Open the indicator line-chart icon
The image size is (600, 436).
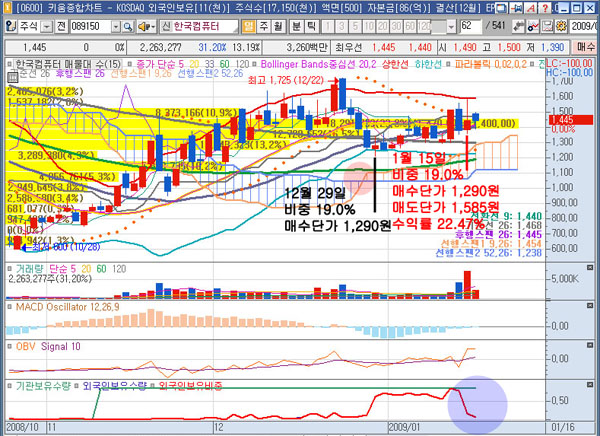[x=533, y=26]
